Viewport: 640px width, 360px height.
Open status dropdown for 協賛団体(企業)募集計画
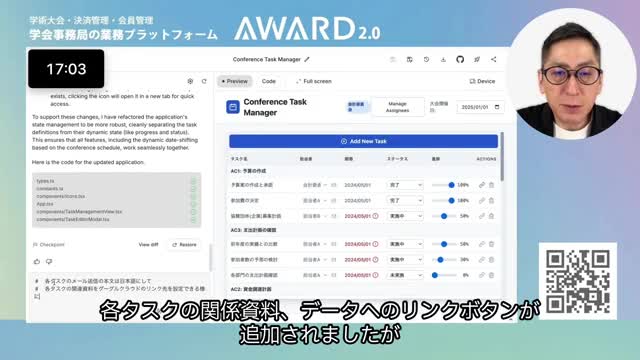(405, 216)
